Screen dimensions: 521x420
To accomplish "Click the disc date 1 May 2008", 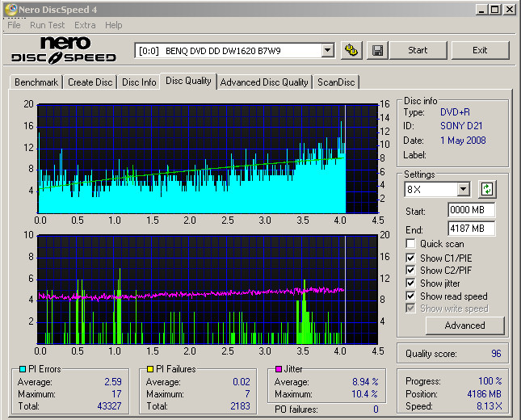I will 463,141.
